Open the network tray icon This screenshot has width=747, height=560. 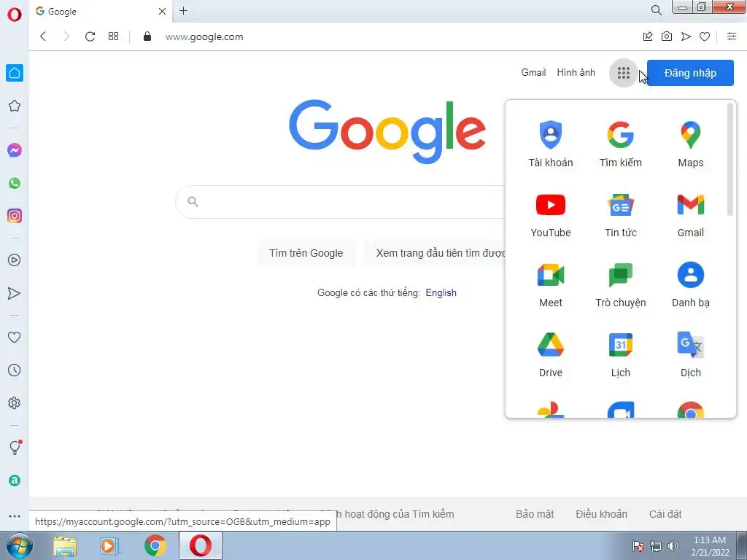[x=656, y=545]
